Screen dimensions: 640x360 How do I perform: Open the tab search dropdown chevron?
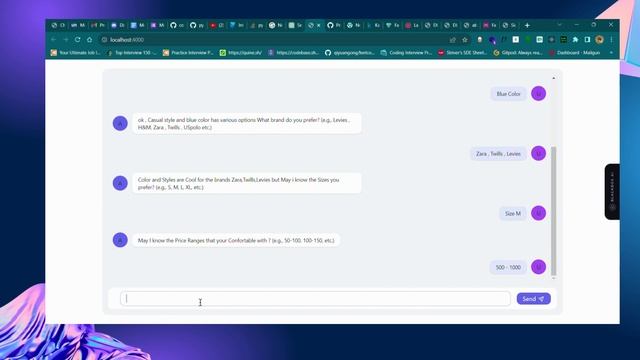pyautogui.click(x=560, y=25)
